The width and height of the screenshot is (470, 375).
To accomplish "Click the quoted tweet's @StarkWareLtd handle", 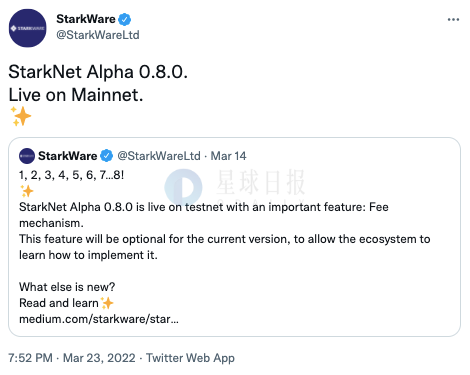I will [159, 156].
